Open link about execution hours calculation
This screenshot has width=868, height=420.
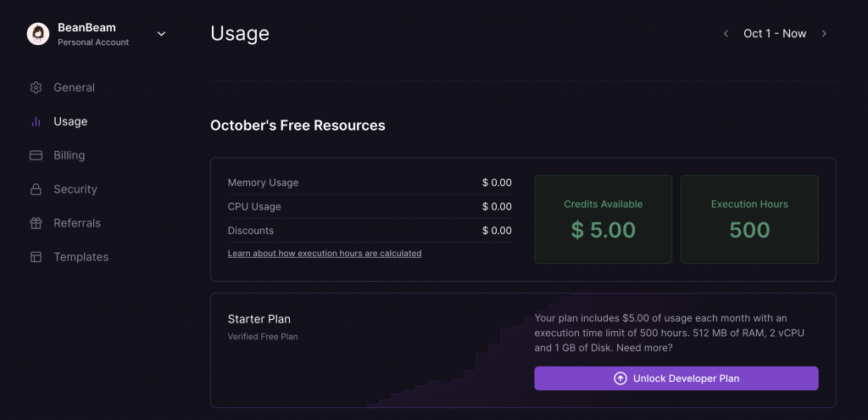[325, 254]
